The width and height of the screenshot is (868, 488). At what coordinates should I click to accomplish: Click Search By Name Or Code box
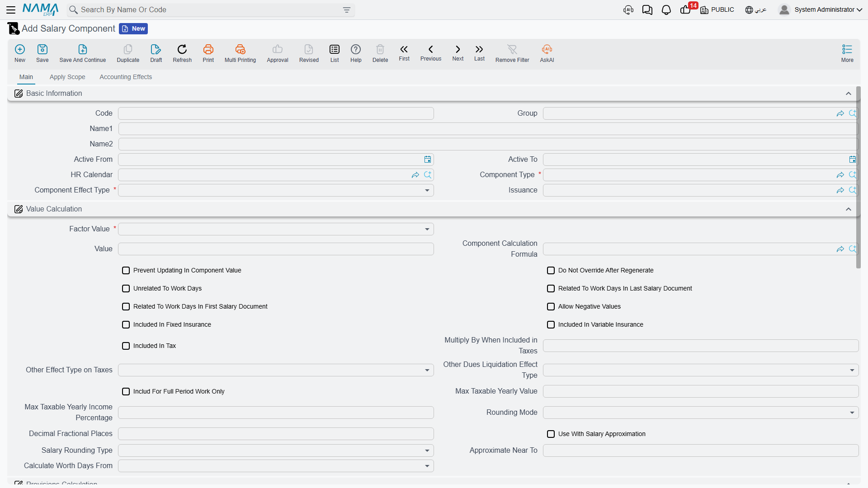click(x=211, y=10)
